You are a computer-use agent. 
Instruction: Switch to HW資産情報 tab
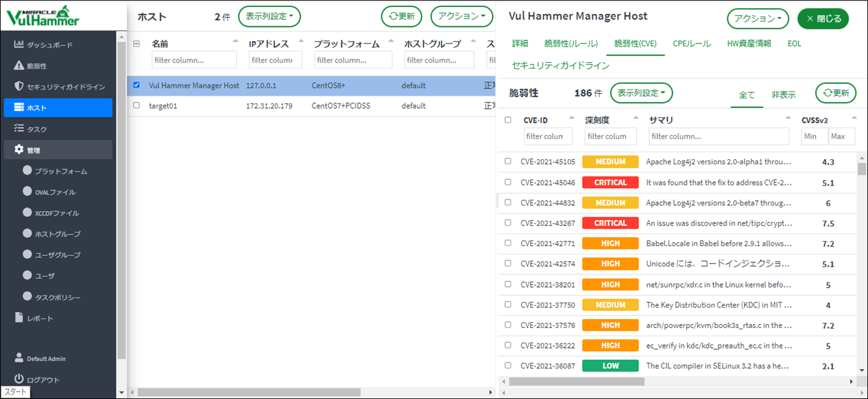[x=749, y=44]
